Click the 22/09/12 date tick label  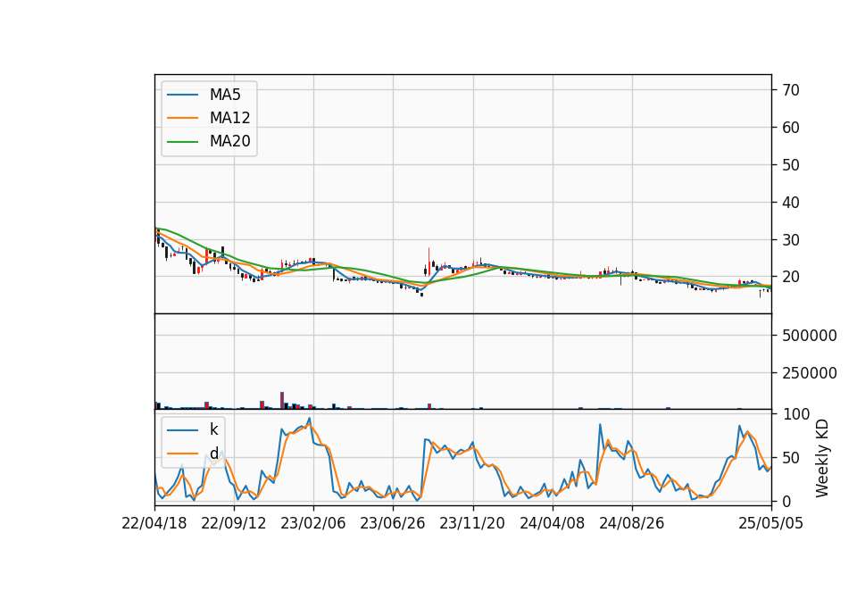[x=233, y=523]
